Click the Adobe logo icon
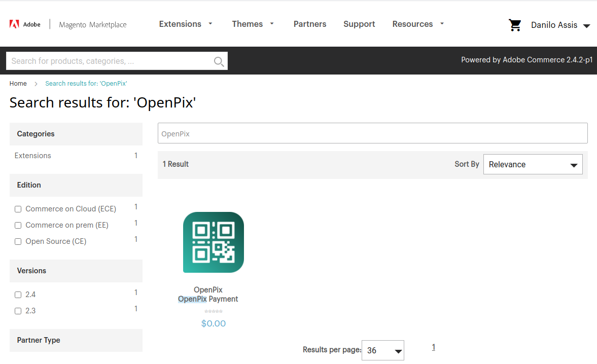Screen dimensions: 597x364 click(14, 24)
